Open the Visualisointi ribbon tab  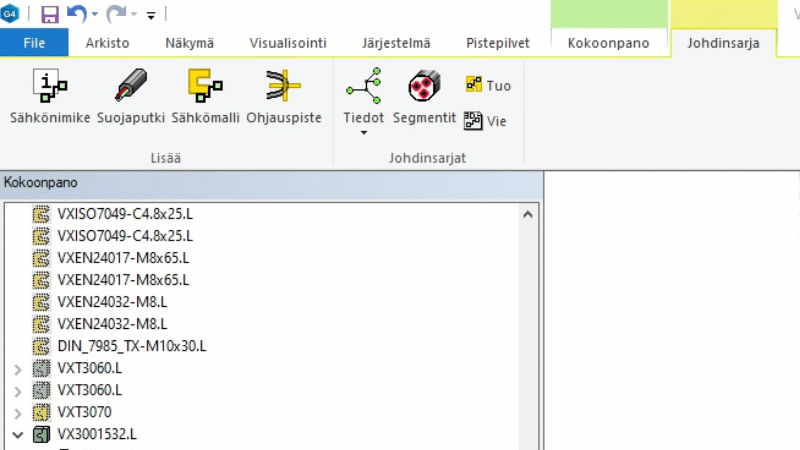point(288,43)
